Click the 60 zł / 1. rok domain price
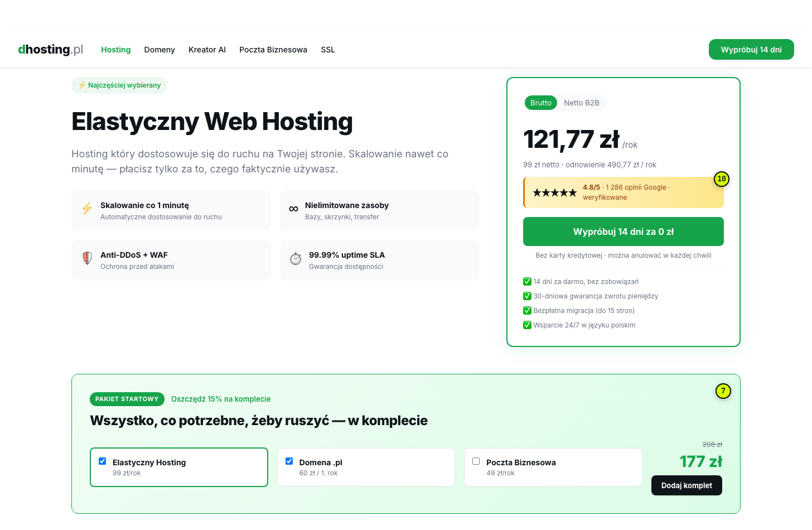Screen dimensions: 812x530 (318, 473)
